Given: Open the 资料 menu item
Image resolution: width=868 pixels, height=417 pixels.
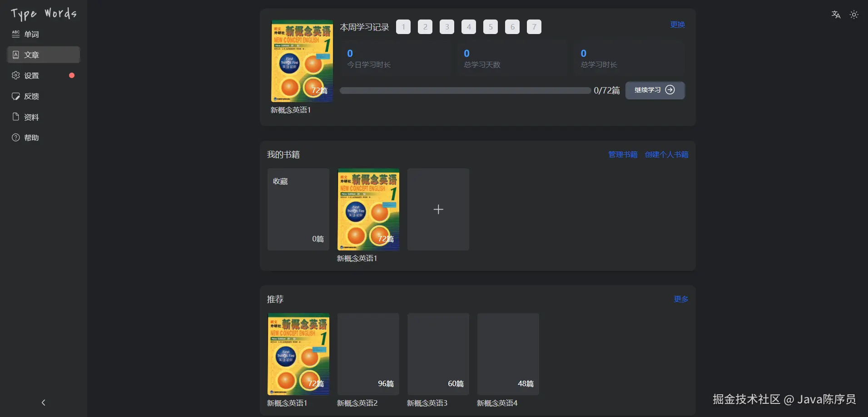Looking at the screenshot, I should coord(44,117).
